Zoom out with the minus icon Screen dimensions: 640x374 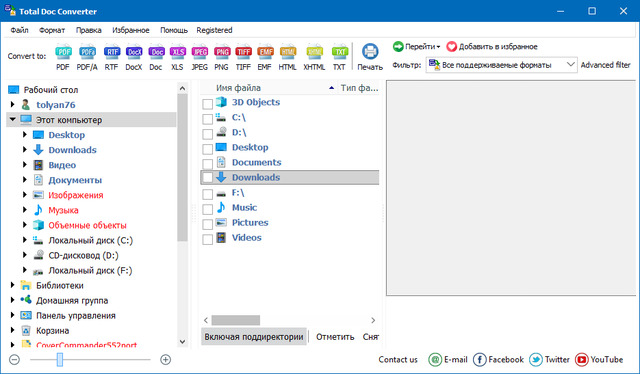coord(14,360)
